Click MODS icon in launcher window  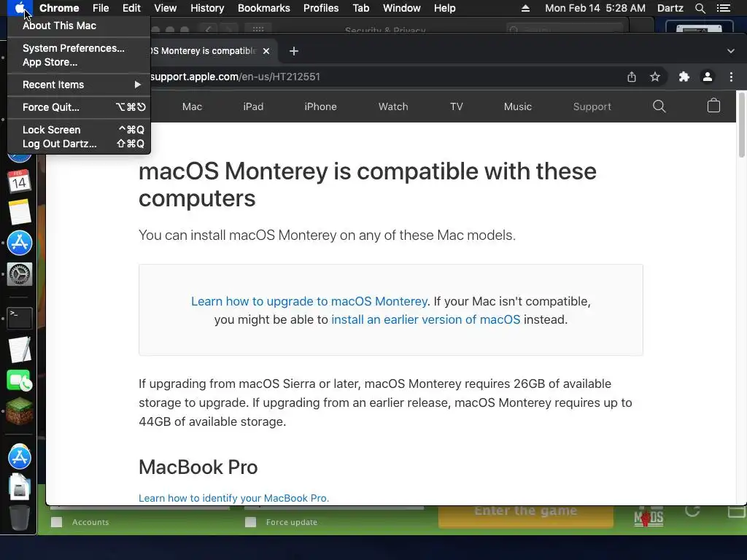click(649, 517)
